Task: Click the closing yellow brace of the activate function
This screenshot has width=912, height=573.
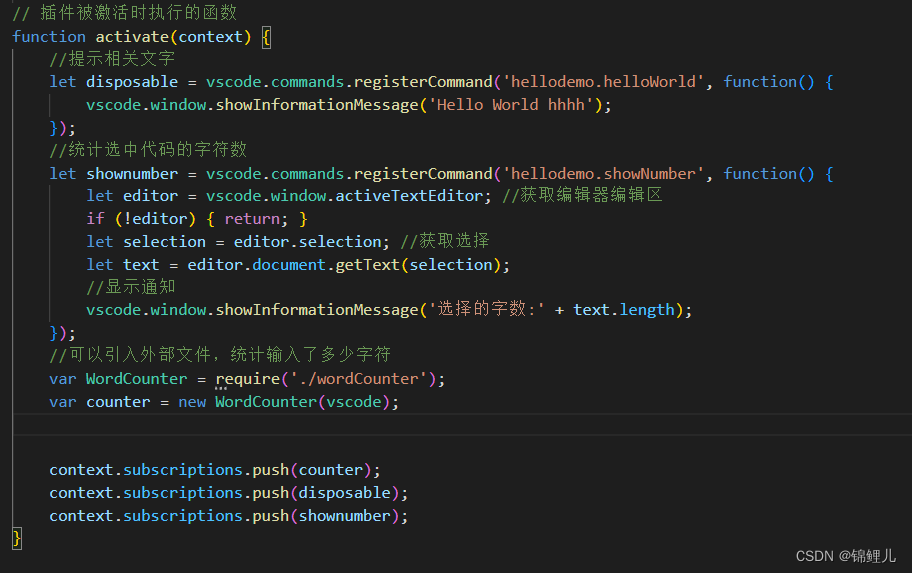Action: coord(17,539)
